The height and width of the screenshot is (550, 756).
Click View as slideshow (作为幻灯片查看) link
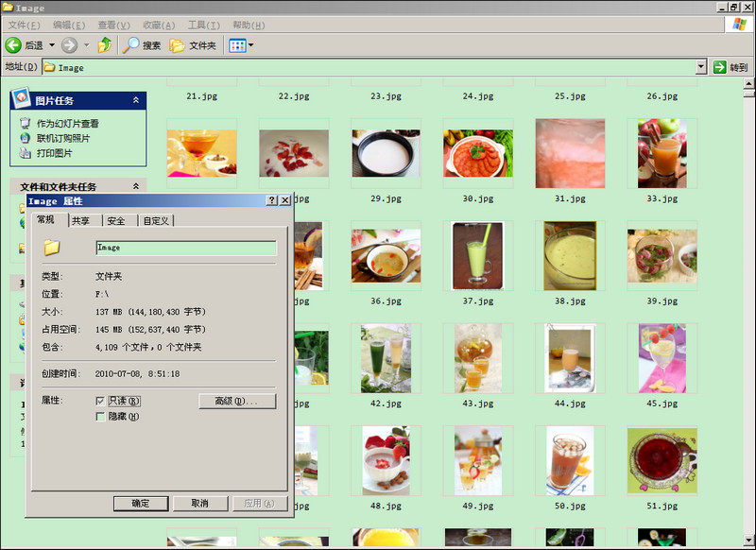(67, 124)
